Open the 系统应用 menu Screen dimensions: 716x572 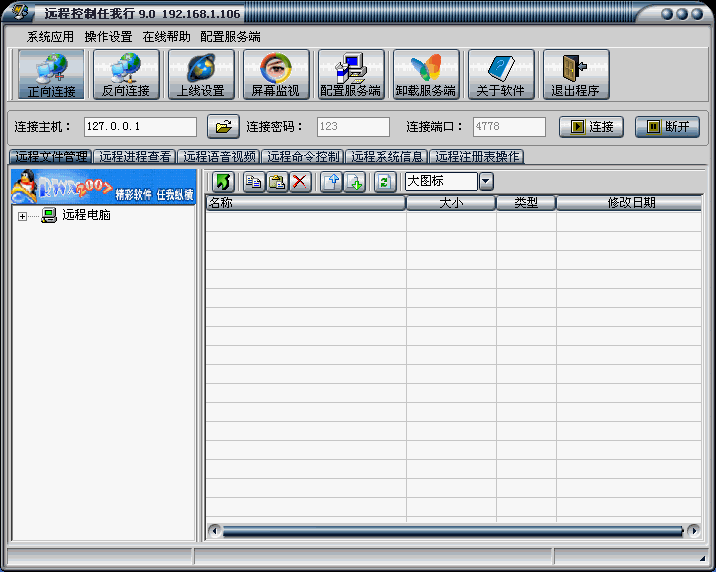(50, 36)
